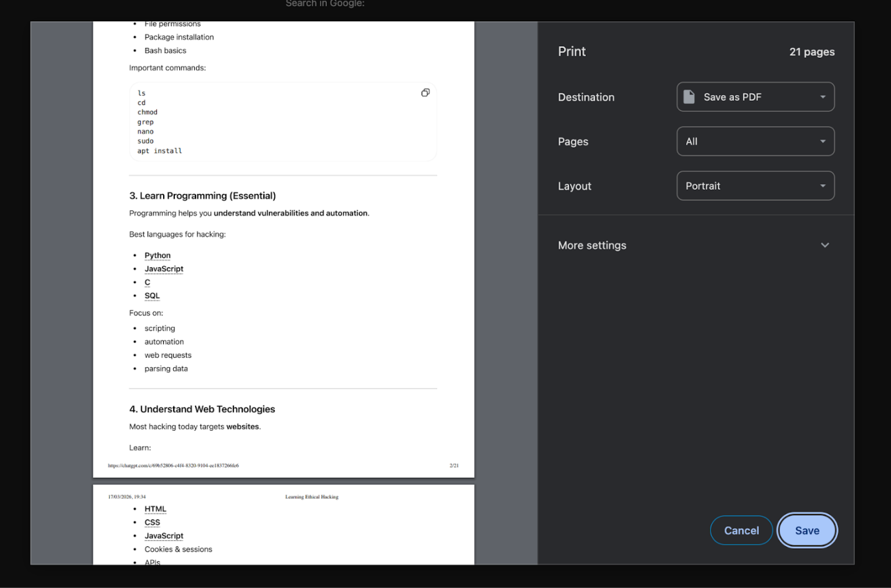Click the chatgpt.com URL in the page footer

[x=174, y=465]
